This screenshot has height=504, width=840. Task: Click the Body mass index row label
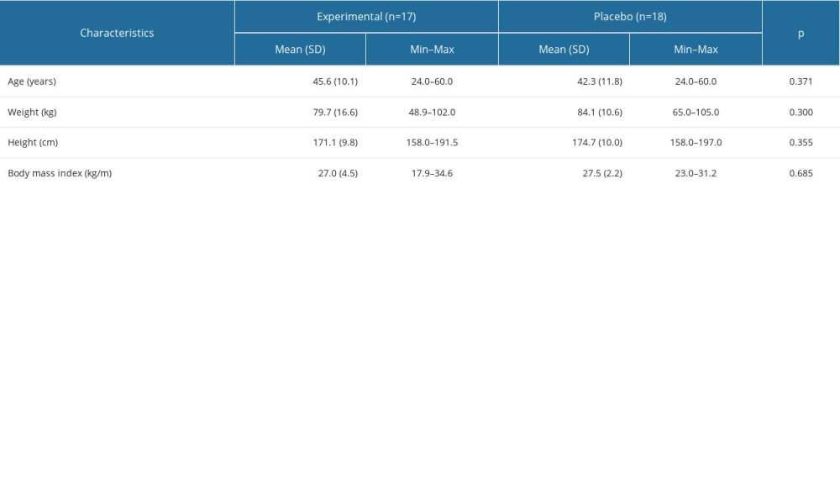click(x=60, y=174)
